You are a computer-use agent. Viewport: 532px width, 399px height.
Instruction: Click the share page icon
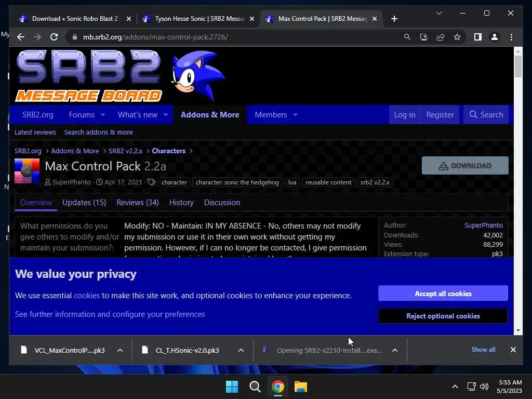click(441, 37)
